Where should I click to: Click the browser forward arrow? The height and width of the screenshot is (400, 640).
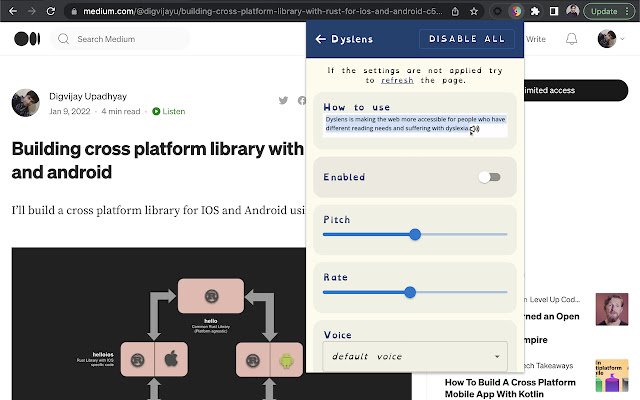[x=31, y=11]
